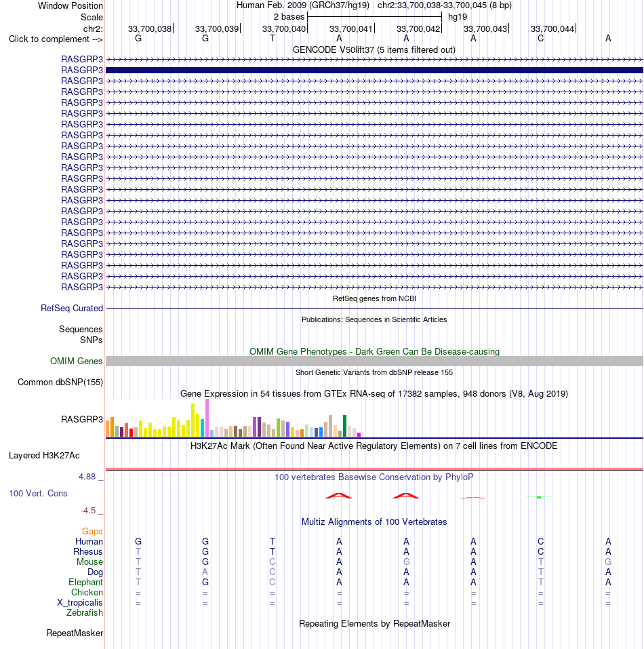Image resolution: width=644 pixels, height=649 pixels.
Task: Click the RefSeq Curated track label
Action: pyautogui.click(x=72, y=308)
